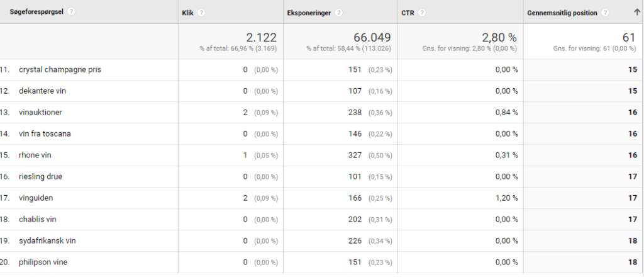Sort table by Eksponeringer column header

coord(309,13)
